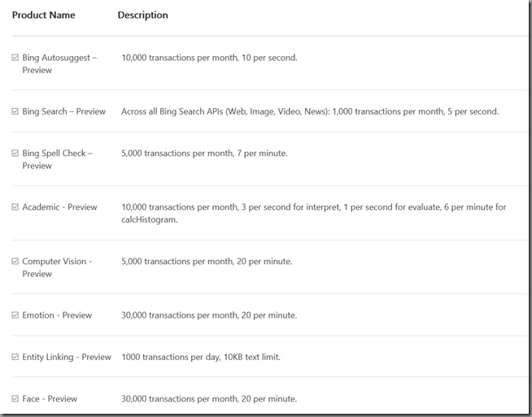This screenshot has width=532, height=417.
Task: Toggle the Bing Spell Check – Preview checkbox
Action: 15,153
